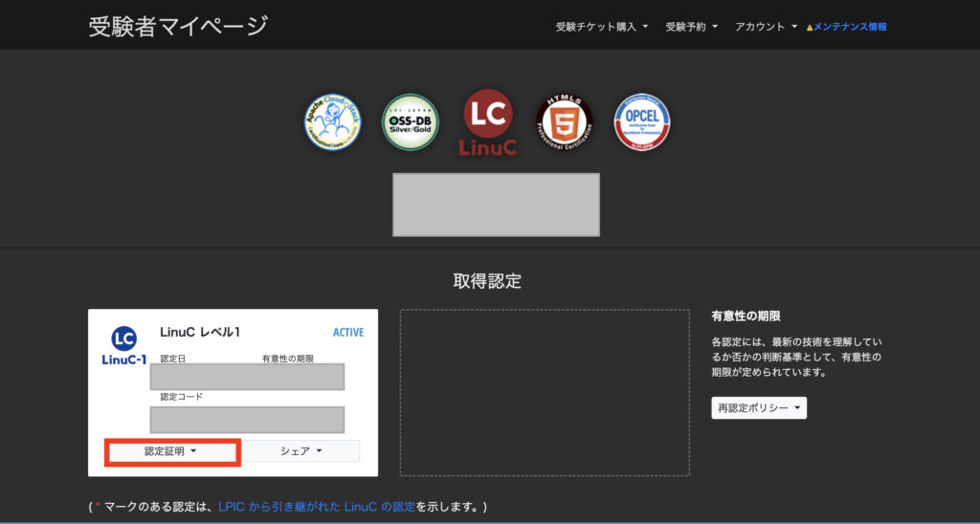The width and height of the screenshot is (980, 524).
Task: Click the LinuC logo badge at center
Action: click(x=488, y=122)
